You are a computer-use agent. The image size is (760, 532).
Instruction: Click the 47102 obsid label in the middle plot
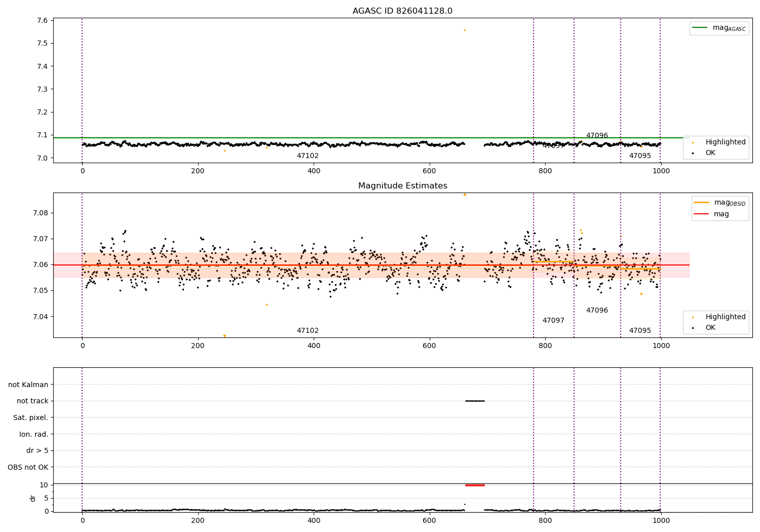click(308, 331)
